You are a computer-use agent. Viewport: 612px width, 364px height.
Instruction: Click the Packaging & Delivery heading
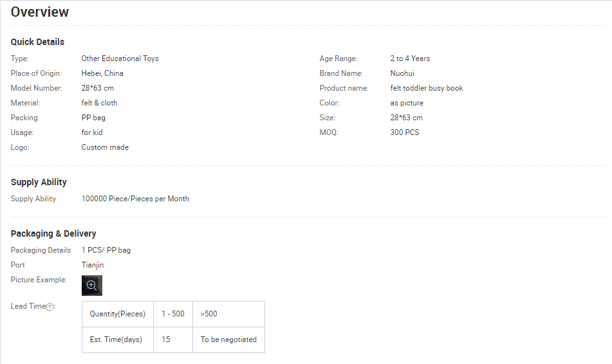coord(53,233)
